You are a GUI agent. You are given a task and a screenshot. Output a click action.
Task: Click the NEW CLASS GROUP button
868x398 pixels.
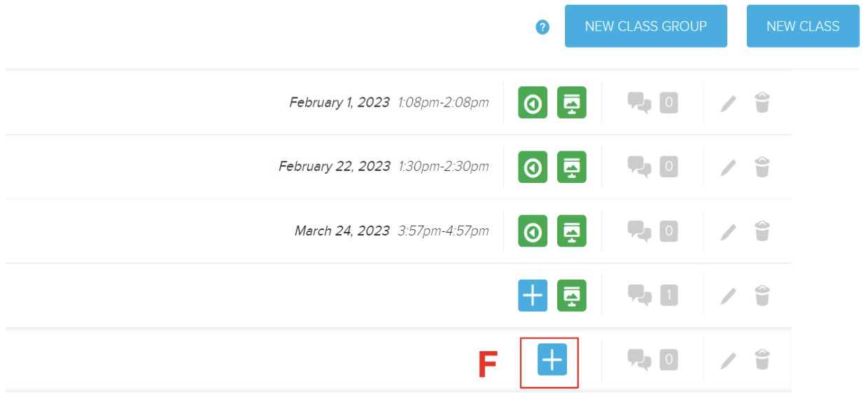coord(646,26)
